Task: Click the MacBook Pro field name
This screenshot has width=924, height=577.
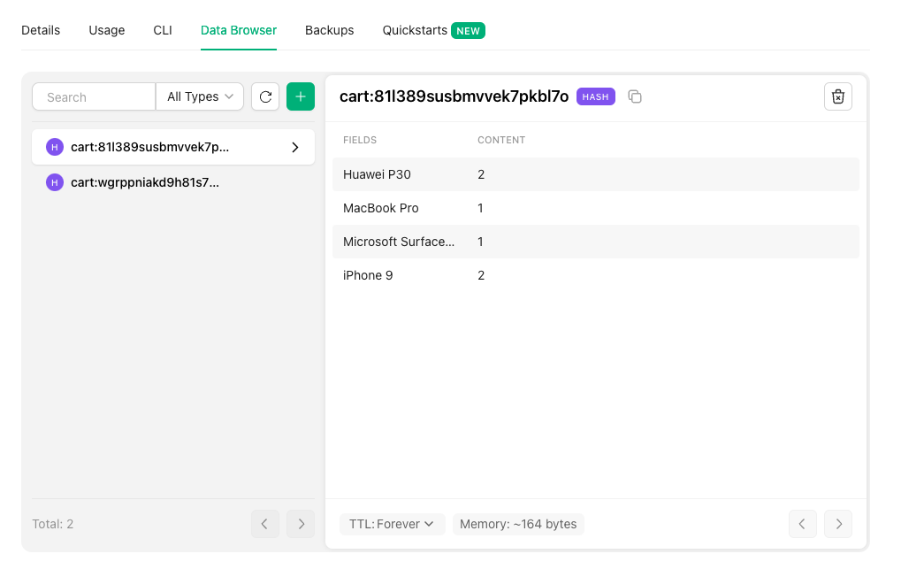Action: [381, 208]
